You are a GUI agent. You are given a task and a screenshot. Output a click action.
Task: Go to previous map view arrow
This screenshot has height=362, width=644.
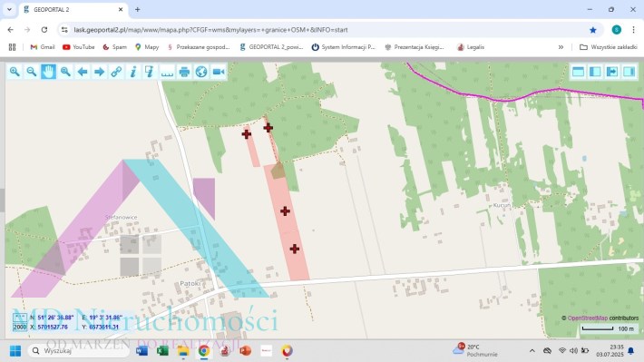tap(83, 72)
